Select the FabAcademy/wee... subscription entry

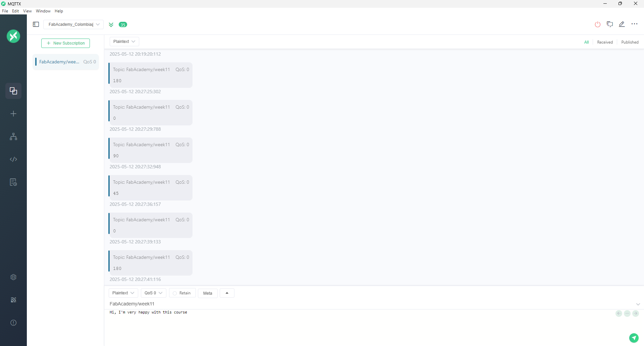coord(66,62)
